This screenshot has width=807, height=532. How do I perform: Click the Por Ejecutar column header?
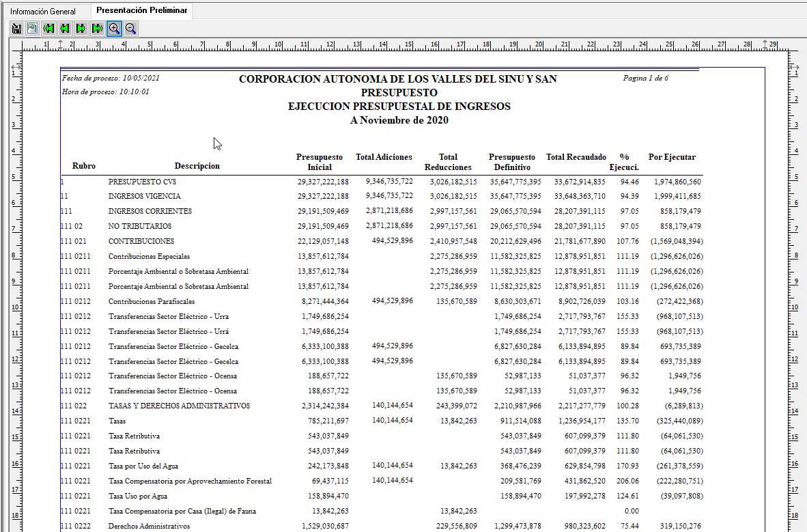point(672,157)
